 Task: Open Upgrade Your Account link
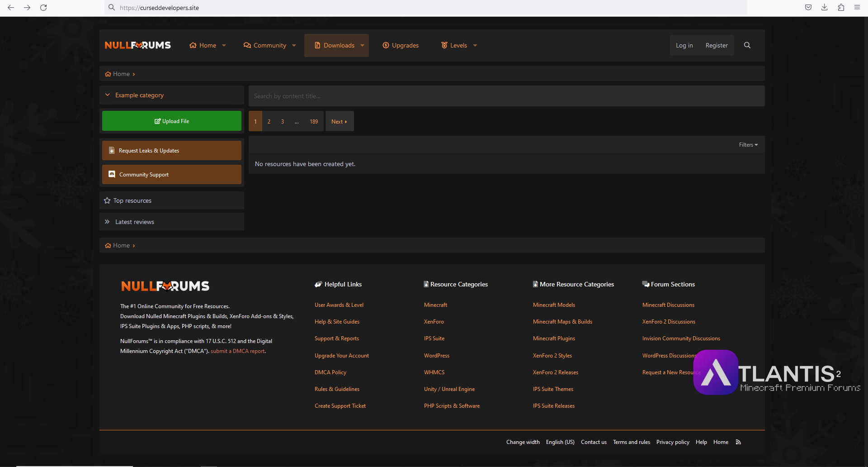(342, 356)
